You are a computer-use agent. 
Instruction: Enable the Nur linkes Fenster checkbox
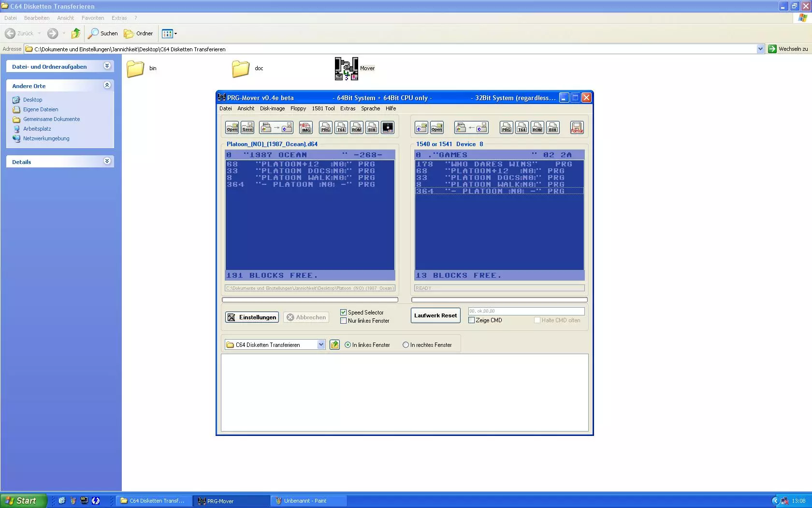click(x=343, y=321)
